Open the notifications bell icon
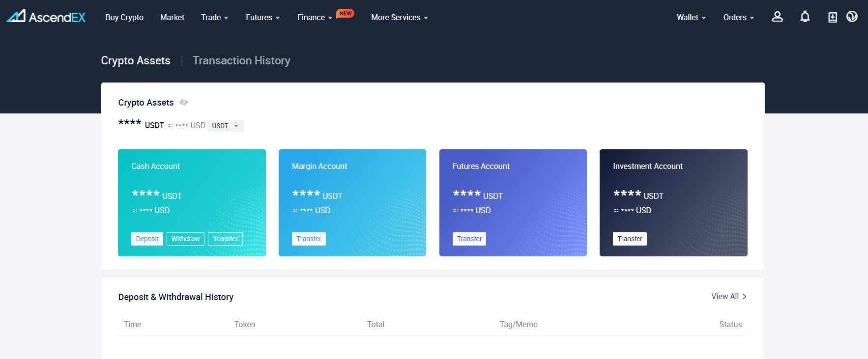868x359 pixels. 805,17
